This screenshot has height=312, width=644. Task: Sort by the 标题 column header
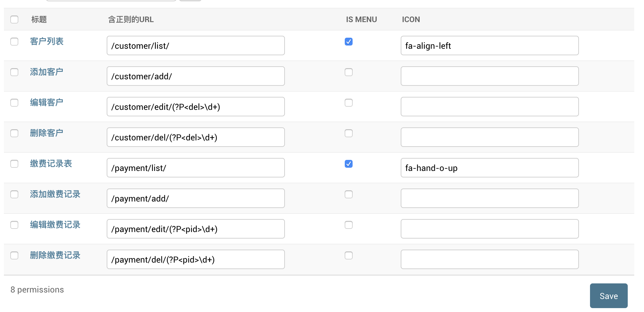pos(39,19)
